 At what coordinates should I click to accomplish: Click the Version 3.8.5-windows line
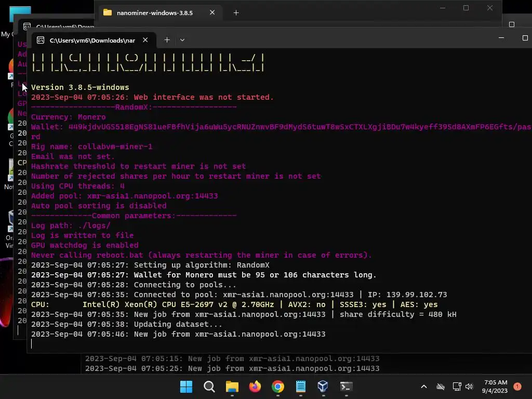80,87
